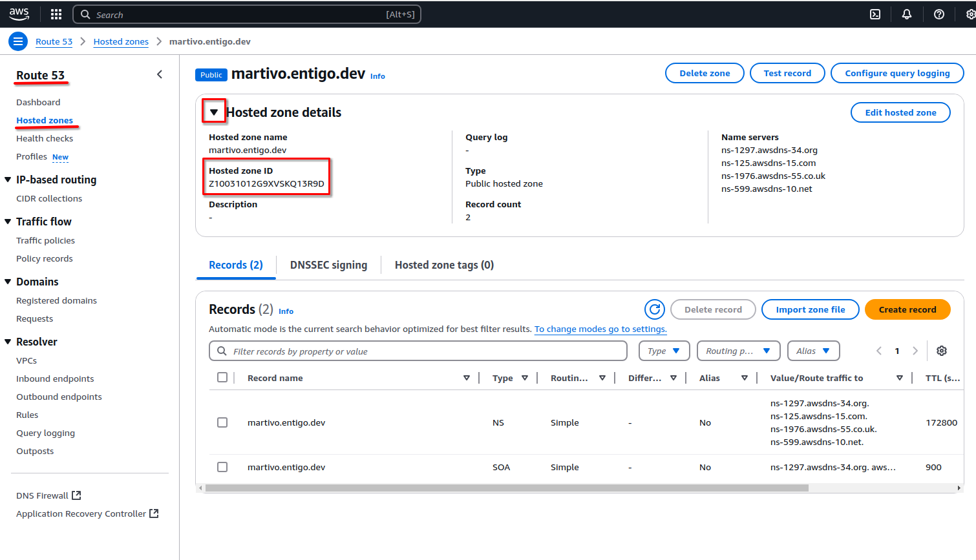Open VPCs under Resolver

(x=27, y=360)
